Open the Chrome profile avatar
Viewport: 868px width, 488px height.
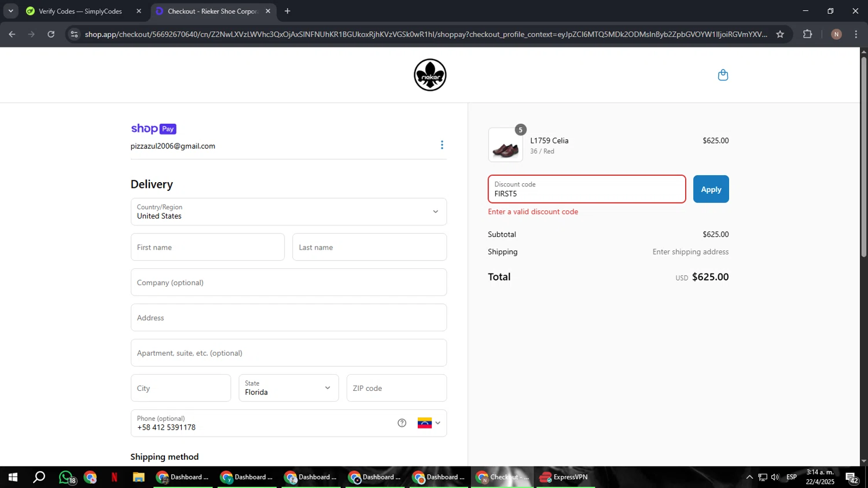pos(836,34)
